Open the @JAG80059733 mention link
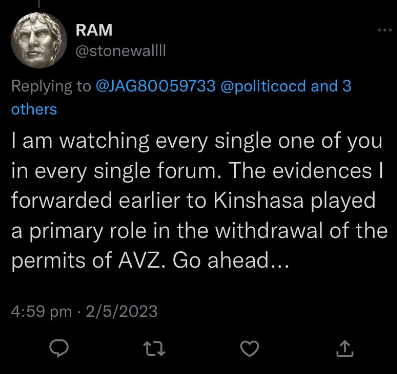 156,86
